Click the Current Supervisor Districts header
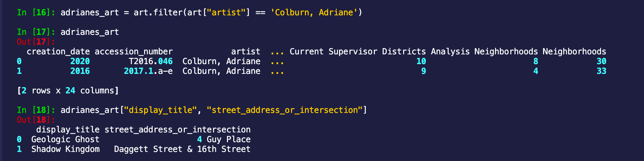The image size is (644, 161). click(x=358, y=52)
